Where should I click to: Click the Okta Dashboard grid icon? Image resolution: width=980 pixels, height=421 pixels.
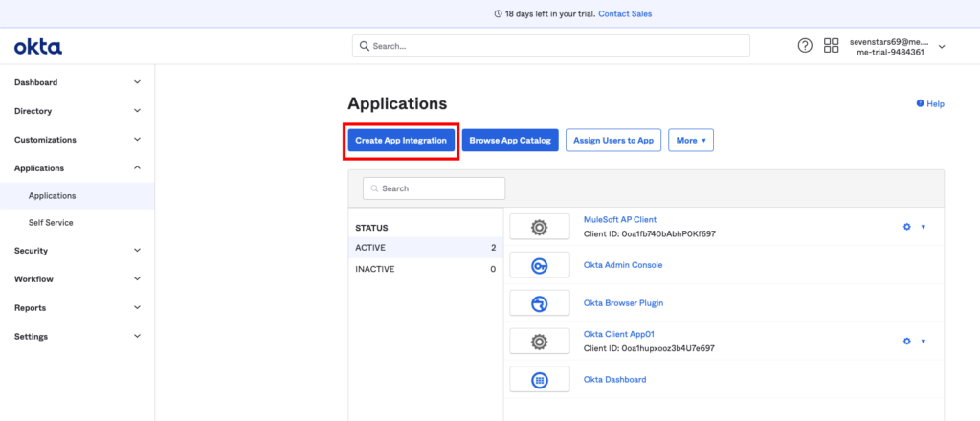539,380
